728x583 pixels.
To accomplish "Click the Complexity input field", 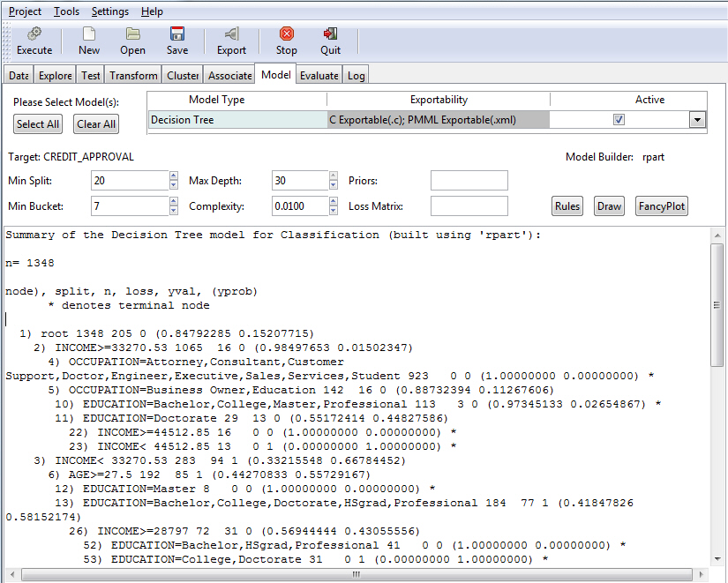I will (x=300, y=206).
